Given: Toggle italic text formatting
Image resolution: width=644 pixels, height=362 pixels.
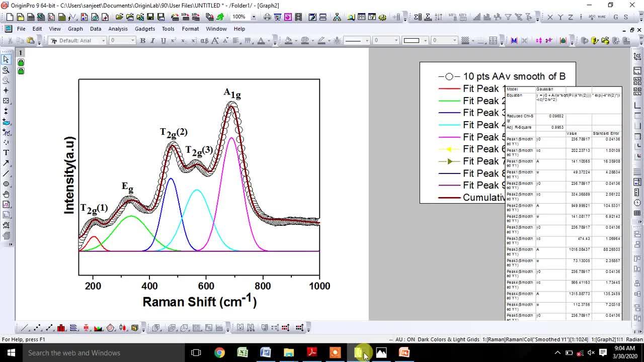Looking at the screenshot, I should click(x=151, y=41).
